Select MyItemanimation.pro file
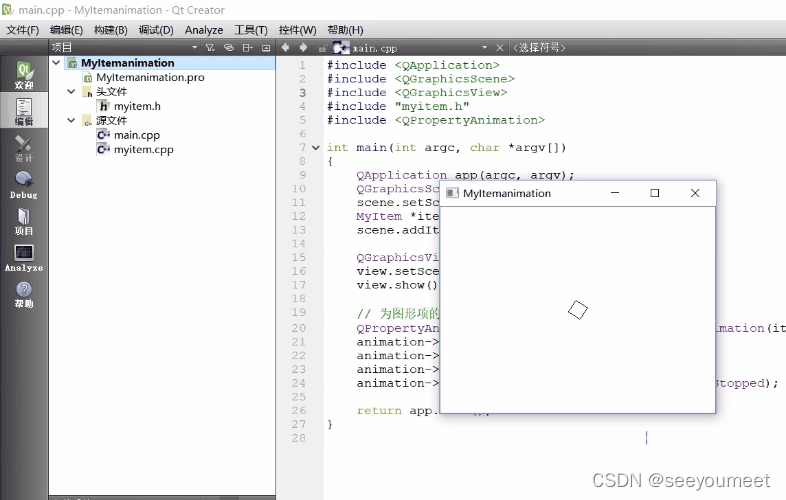This screenshot has height=500, width=786. [x=150, y=77]
